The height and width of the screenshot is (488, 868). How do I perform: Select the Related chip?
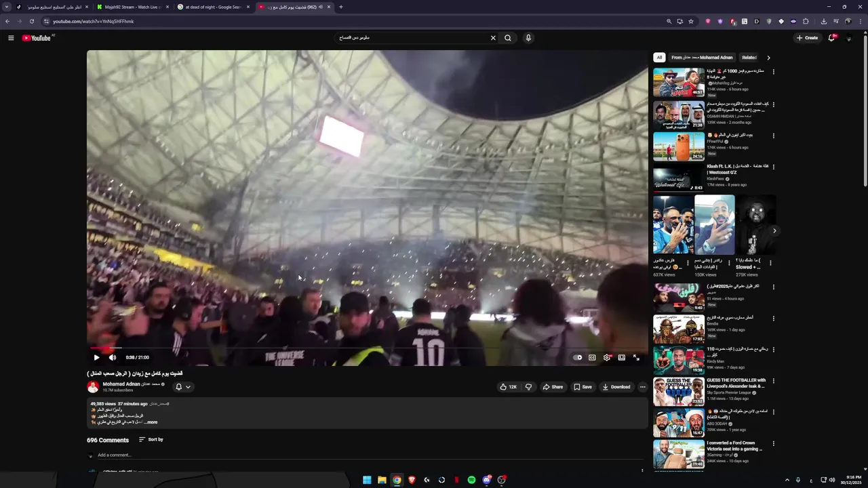[749, 58]
